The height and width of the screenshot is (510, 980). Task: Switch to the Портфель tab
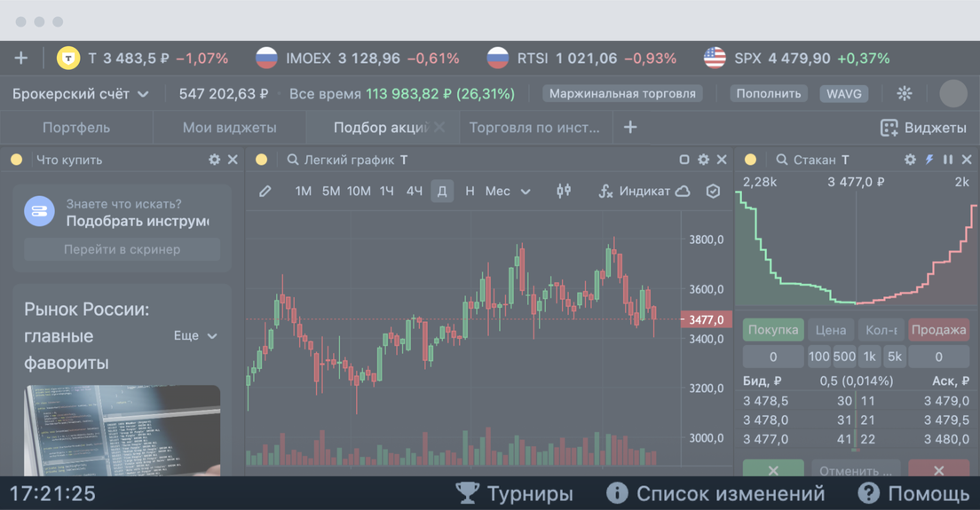point(76,128)
